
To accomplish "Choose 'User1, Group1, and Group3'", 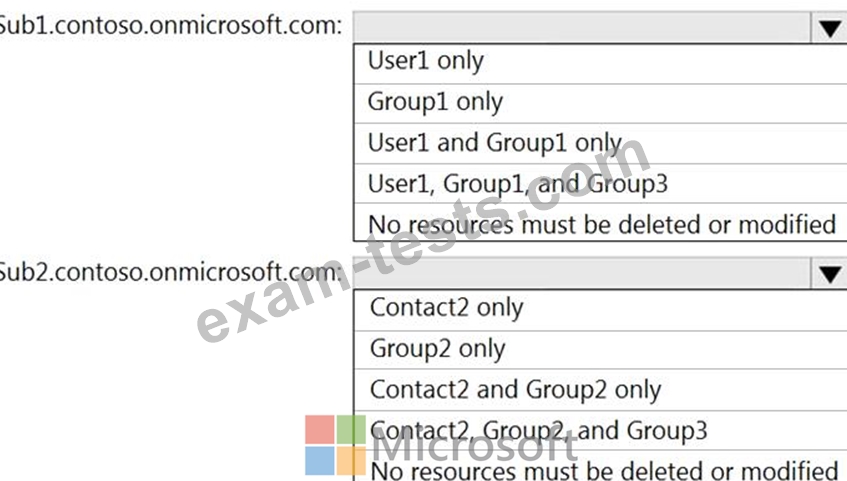I will pyautogui.click(x=600, y=184).
